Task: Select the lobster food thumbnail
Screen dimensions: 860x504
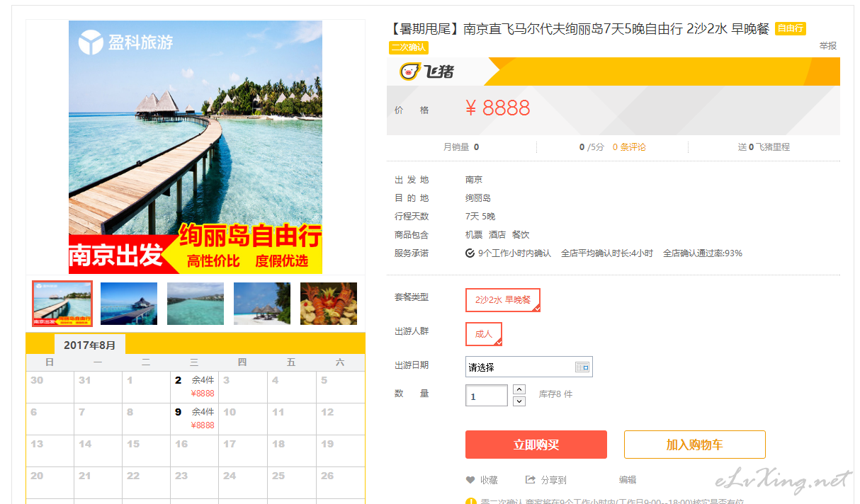Action: [329, 304]
